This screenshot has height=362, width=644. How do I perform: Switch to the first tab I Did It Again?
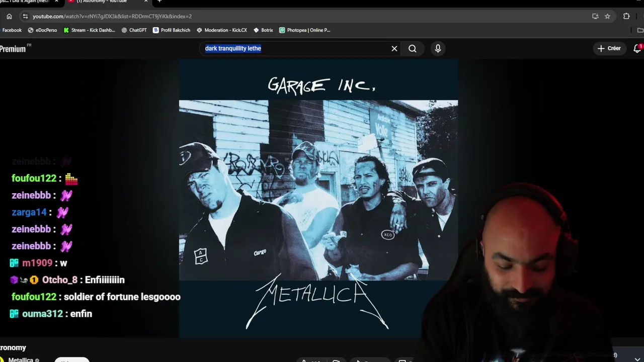pyautogui.click(x=25, y=2)
